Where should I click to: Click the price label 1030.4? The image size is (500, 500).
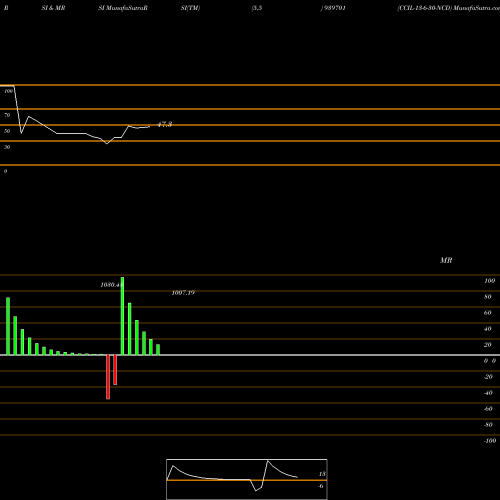(112, 285)
